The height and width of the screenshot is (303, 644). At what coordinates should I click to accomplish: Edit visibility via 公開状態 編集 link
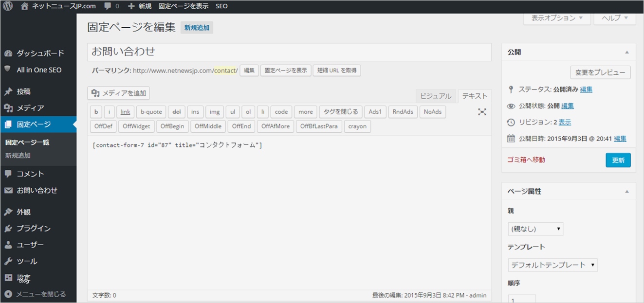(x=568, y=106)
